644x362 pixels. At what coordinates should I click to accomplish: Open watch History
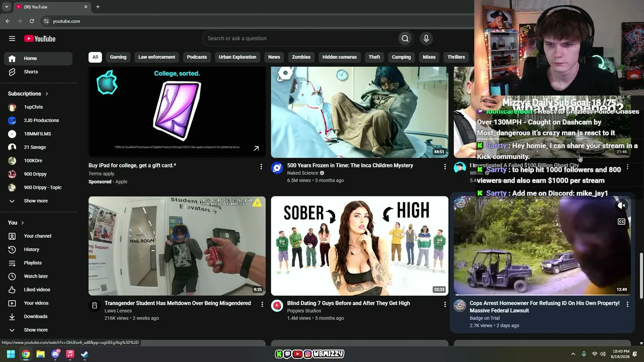coord(38,249)
